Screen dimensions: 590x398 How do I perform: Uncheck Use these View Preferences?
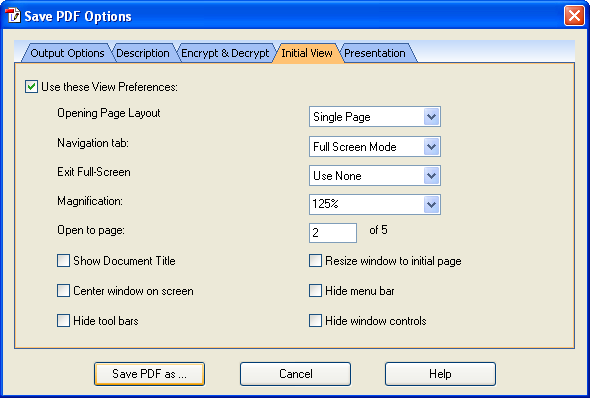(31, 87)
